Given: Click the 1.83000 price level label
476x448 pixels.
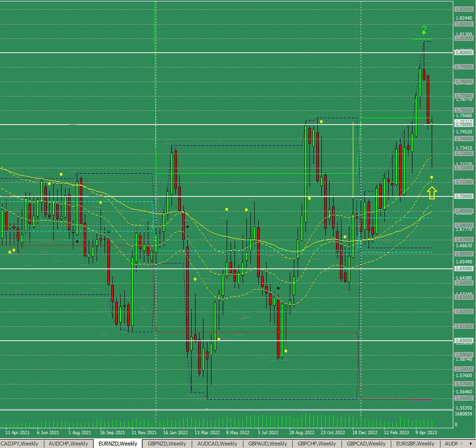Looking at the screenshot, I should [464, 9].
